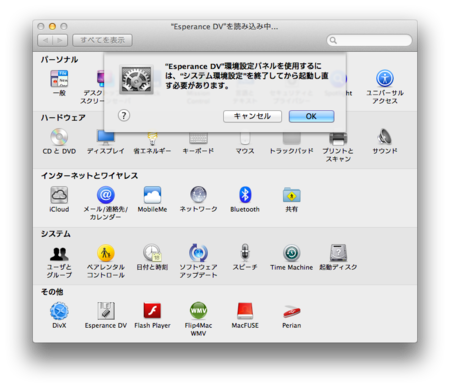
Task: Go back with the left arrow button
Action: [45, 40]
